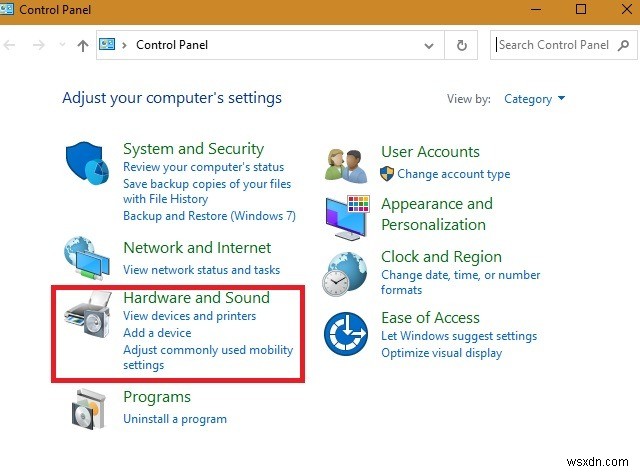Viewport: 640px width, 472px height.
Task: Open Ease of Access circular icon
Action: pos(346,334)
